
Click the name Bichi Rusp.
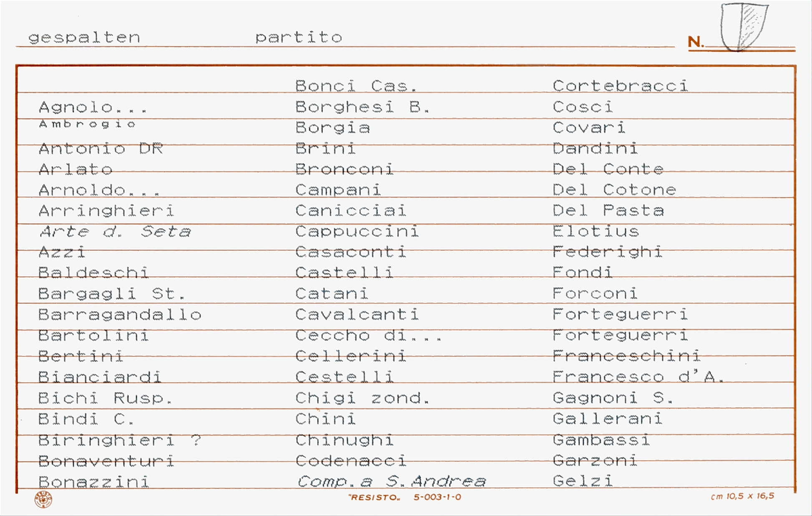(x=105, y=399)
